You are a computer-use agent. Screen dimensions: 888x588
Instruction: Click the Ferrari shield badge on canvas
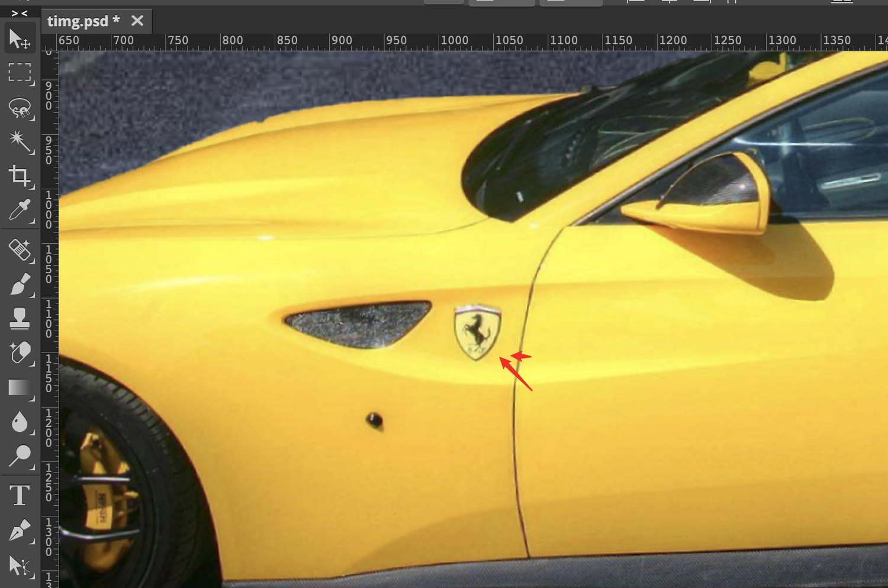477,332
